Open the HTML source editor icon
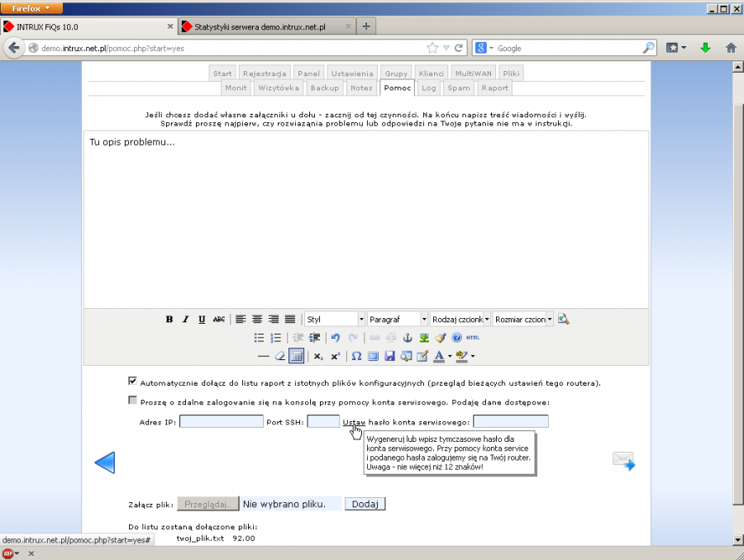The image size is (744, 560). tap(473, 338)
